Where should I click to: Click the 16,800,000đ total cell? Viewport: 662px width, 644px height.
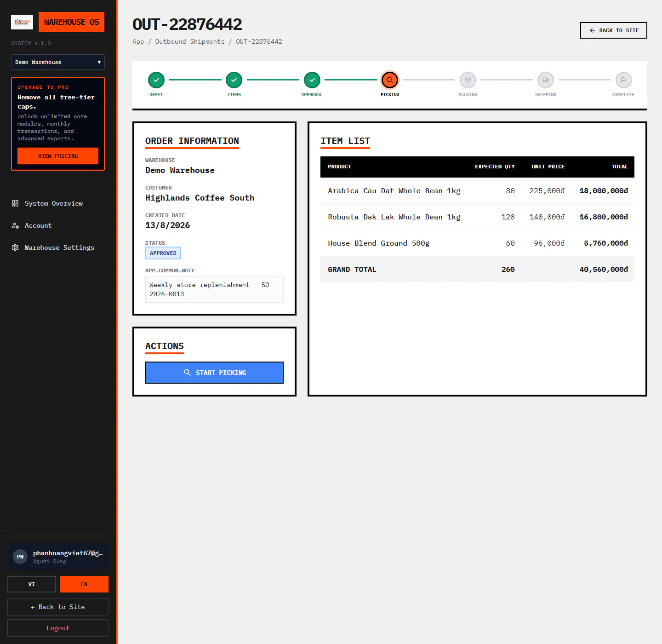point(604,217)
